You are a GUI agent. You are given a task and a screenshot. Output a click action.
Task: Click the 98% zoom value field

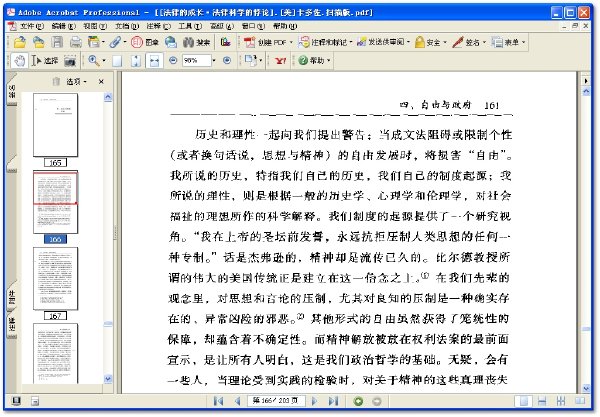click(x=197, y=60)
